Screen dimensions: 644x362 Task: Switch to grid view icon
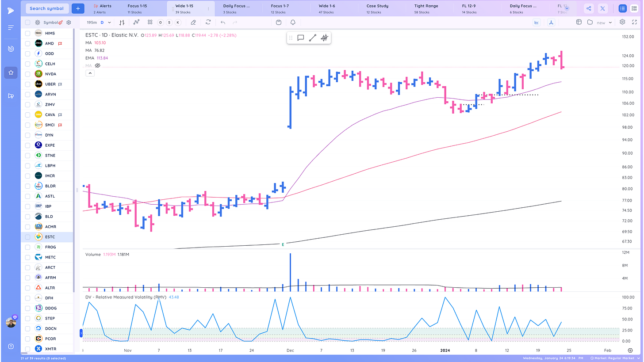click(x=634, y=8)
